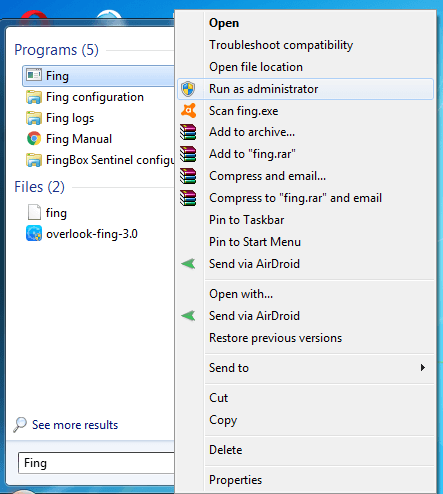This screenshot has width=443, height=494.
Task: Click the Chrome icon for Fing Manual
Action: click(x=34, y=139)
